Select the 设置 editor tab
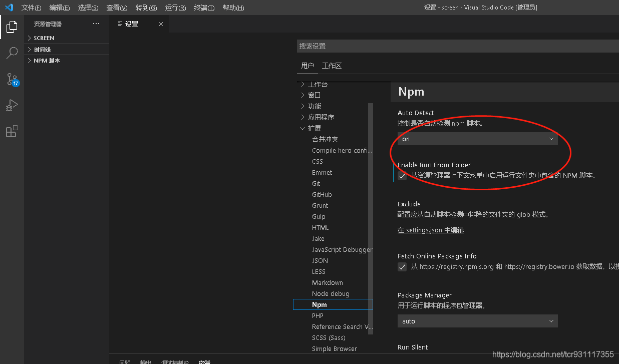Image resolution: width=619 pixels, height=364 pixels. [x=139, y=24]
